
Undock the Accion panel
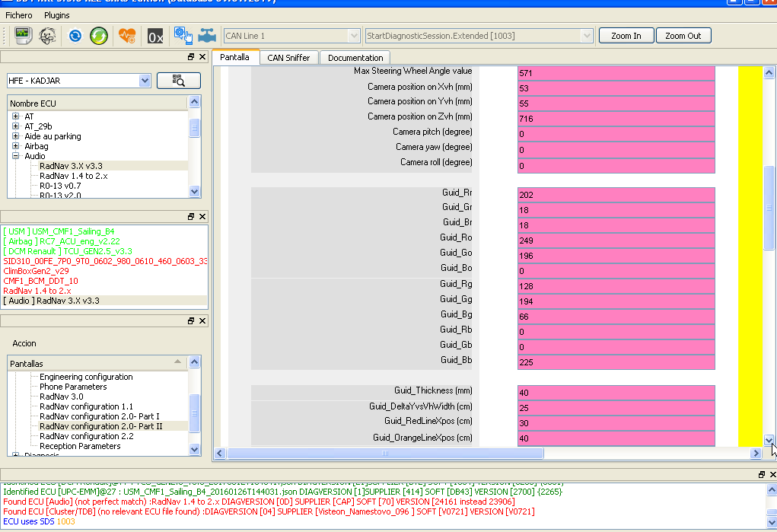tap(191, 320)
